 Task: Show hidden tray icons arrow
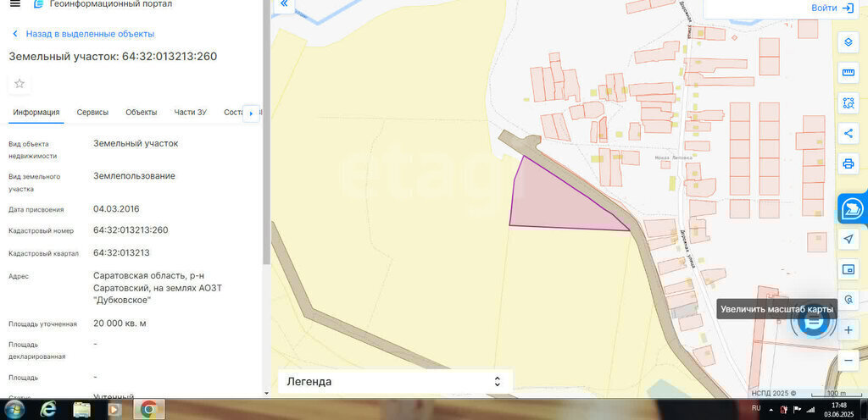click(771, 410)
